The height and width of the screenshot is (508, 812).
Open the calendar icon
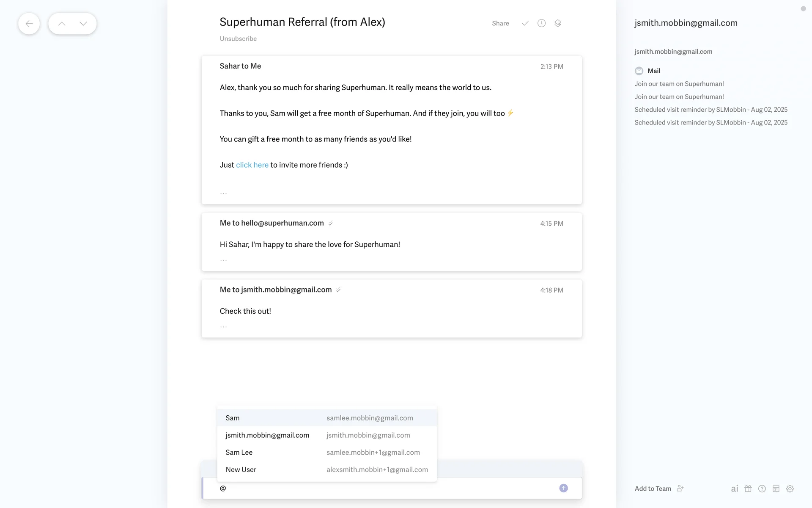[x=776, y=489]
